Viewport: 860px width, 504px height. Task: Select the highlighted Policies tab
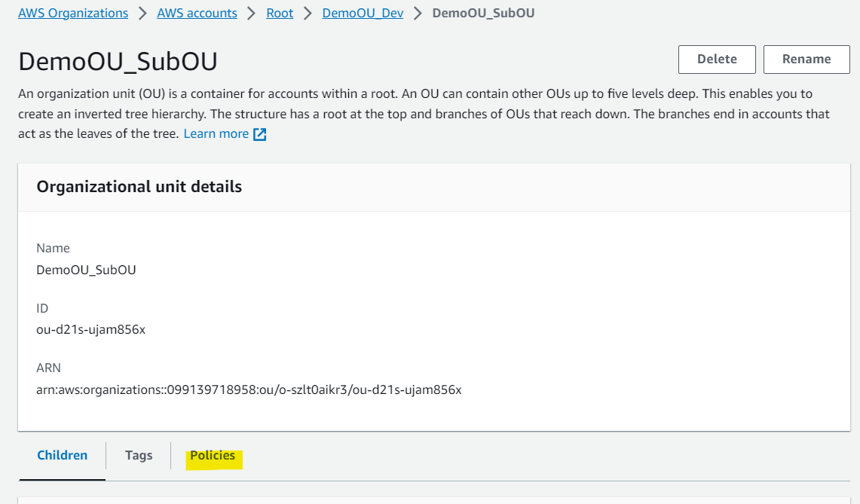click(213, 456)
